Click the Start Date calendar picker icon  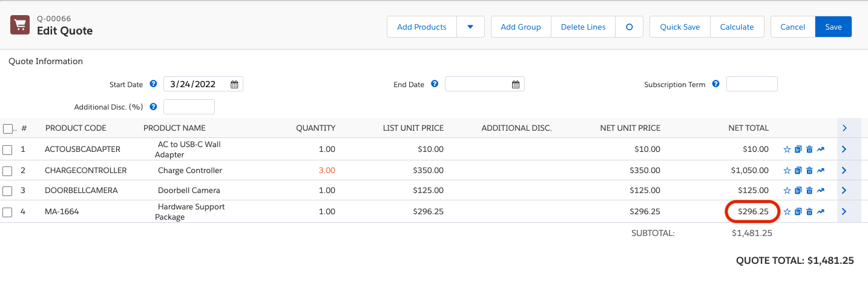click(x=234, y=85)
